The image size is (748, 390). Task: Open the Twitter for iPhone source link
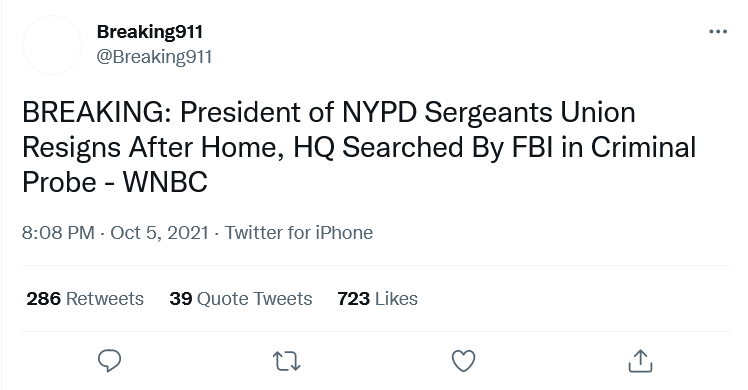point(299,233)
